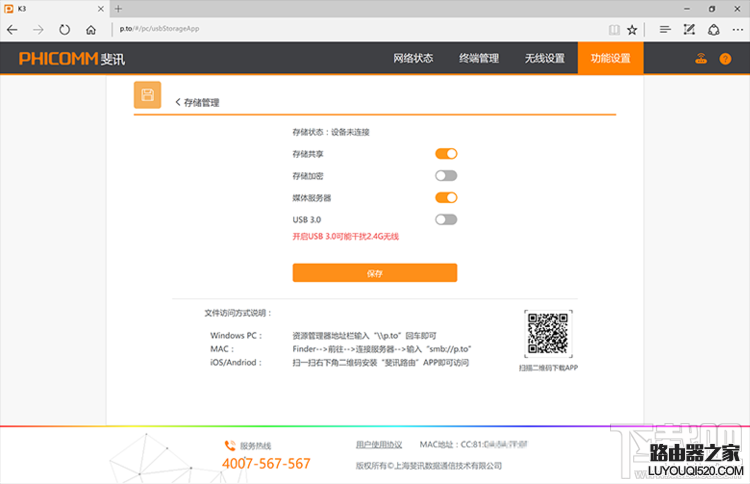The image size is (750, 484).
Task: Click 文件访问方式说明 heading
Action: (x=238, y=313)
